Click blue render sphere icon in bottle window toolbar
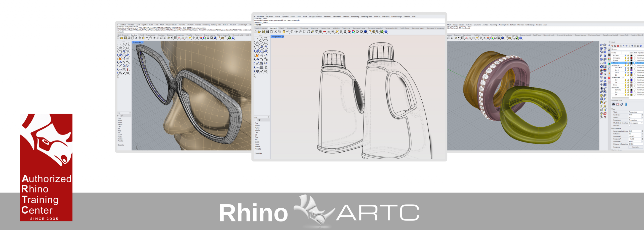The height and width of the screenshot is (230, 644). (x=365, y=32)
